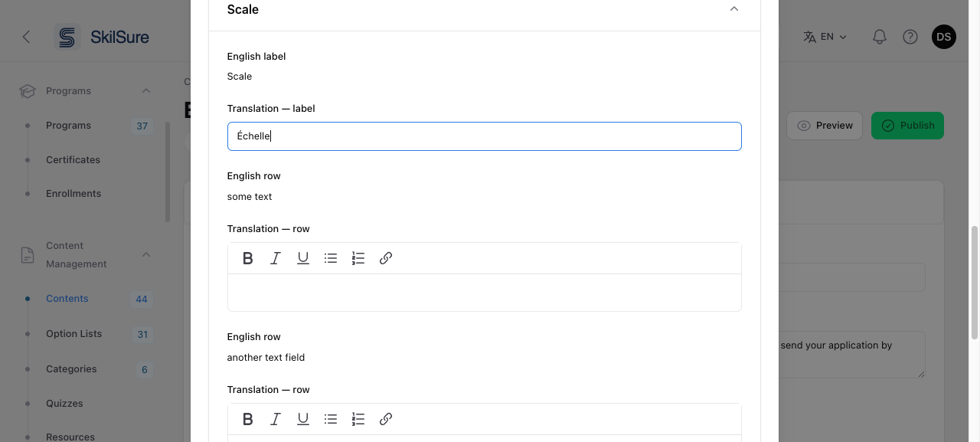Toggle italic in the second translation row editor
The image size is (980, 442).
point(276,419)
